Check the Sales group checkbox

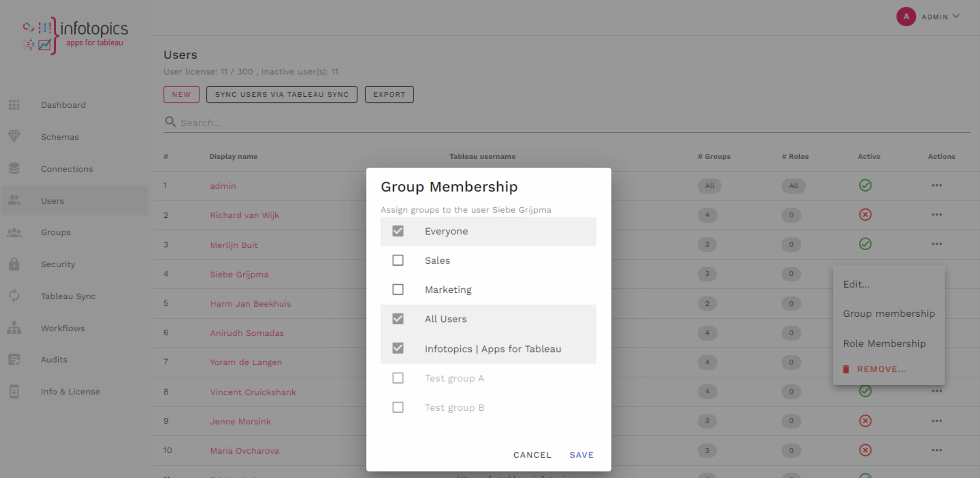(398, 260)
